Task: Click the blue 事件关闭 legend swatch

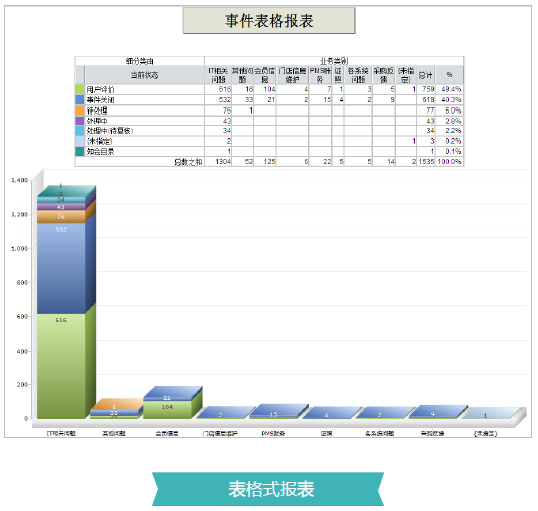Action: click(x=80, y=100)
